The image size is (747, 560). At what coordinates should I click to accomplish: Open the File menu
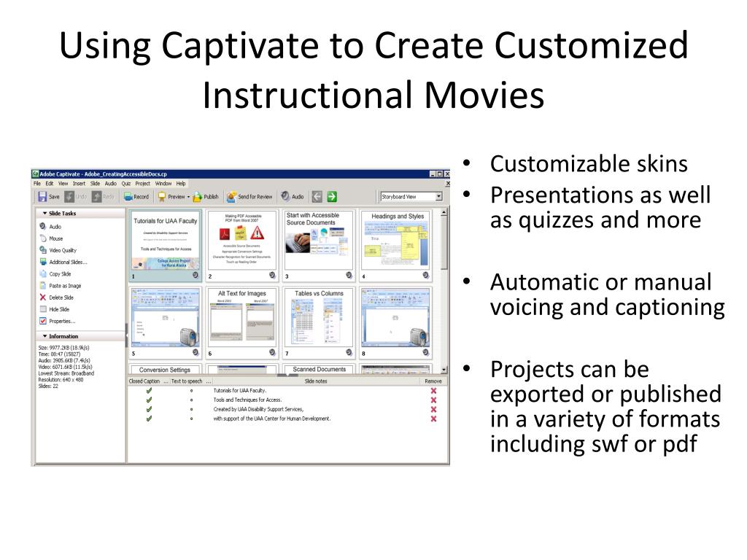click(37, 183)
